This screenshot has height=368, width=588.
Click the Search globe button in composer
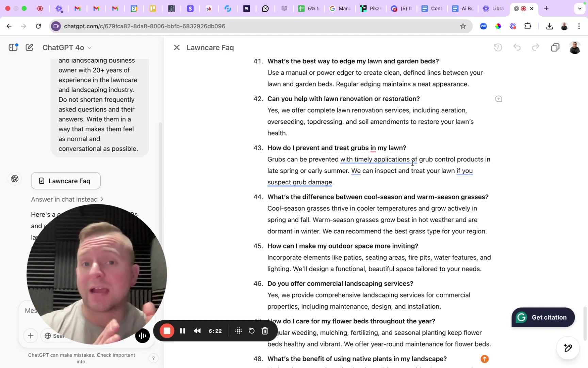pyautogui.click(x=54, y=336)
